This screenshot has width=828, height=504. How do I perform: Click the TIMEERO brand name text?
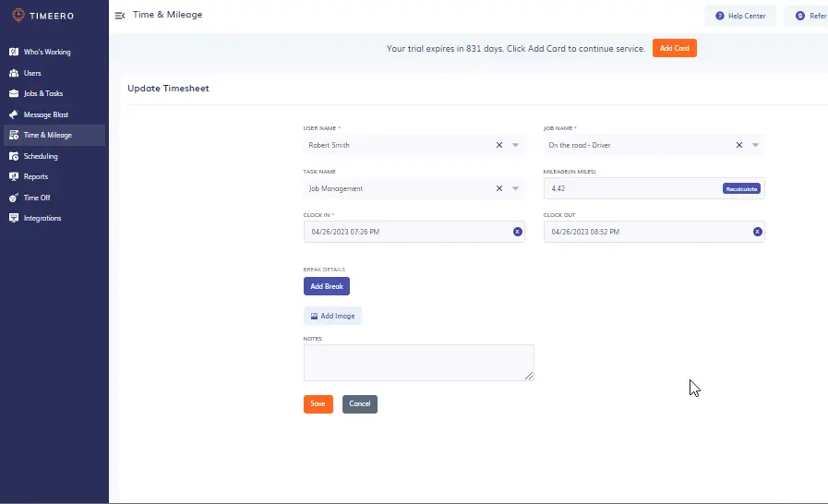coord(52,16)
